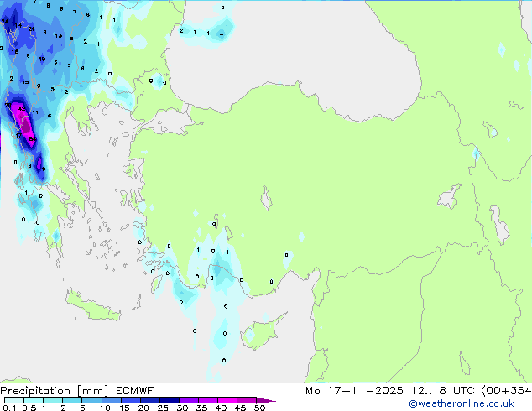Click the 'ECMWF' model label

(135, 391)
